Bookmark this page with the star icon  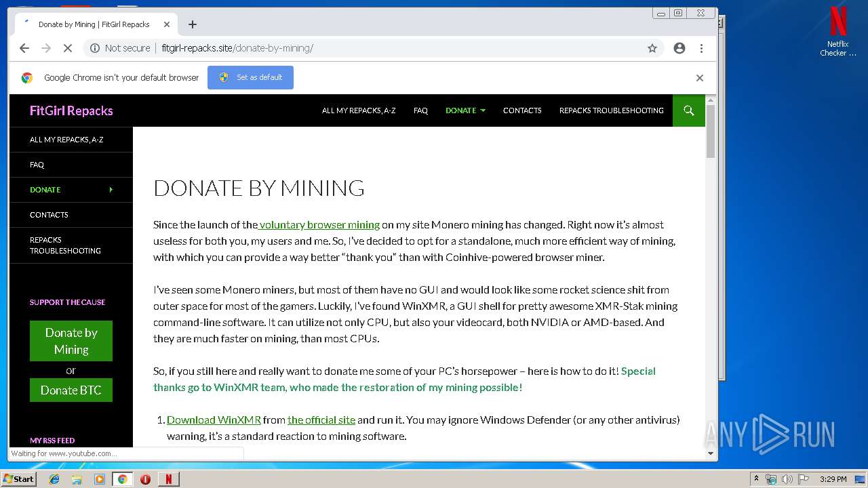(652, 48)
